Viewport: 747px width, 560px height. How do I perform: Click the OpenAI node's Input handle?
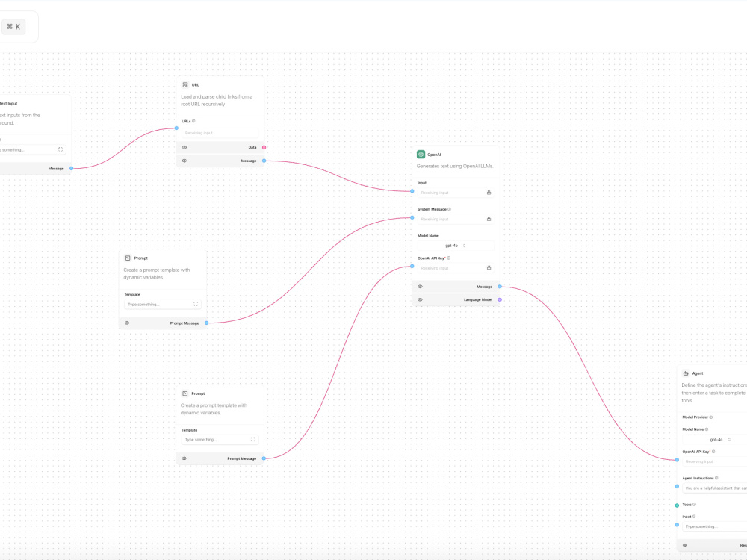tap(412, 191)
